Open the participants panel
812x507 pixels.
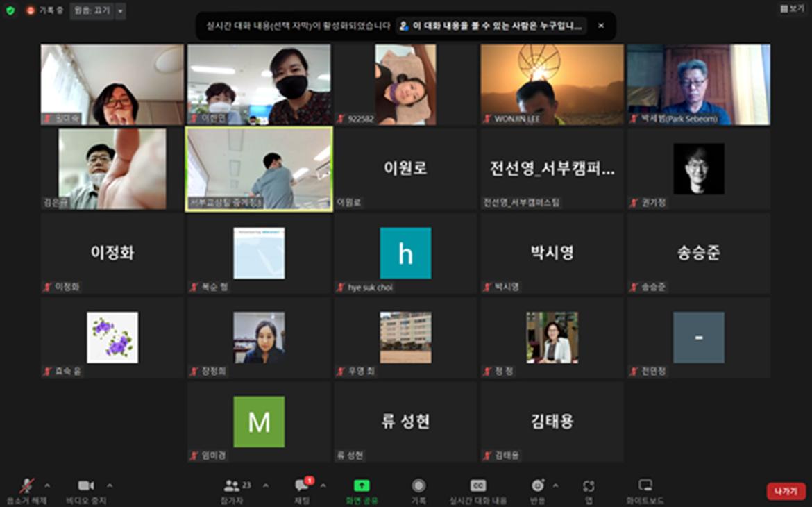(x=232, y=486)
